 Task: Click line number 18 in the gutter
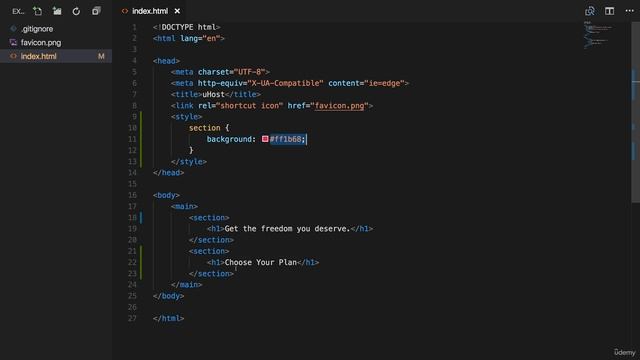132,218
